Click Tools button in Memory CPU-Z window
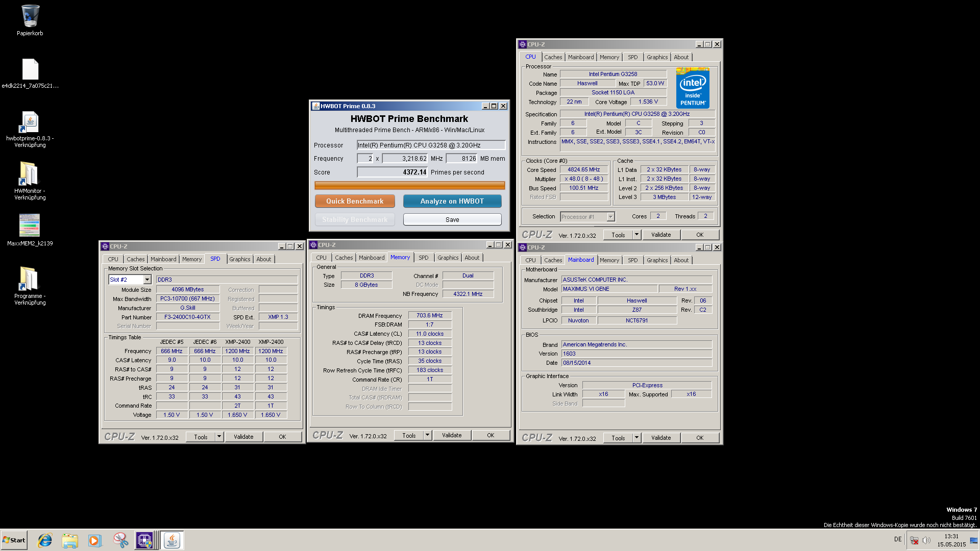Screen dimensions: 980x551 pyautogui.click(x=409, y=435)
